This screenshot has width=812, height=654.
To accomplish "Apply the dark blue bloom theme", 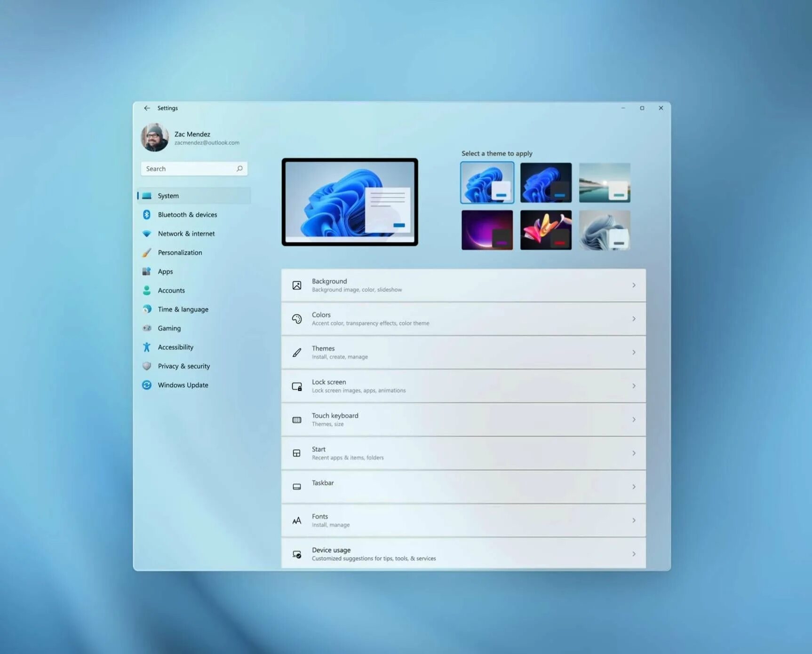I will (x=546, y=182).
